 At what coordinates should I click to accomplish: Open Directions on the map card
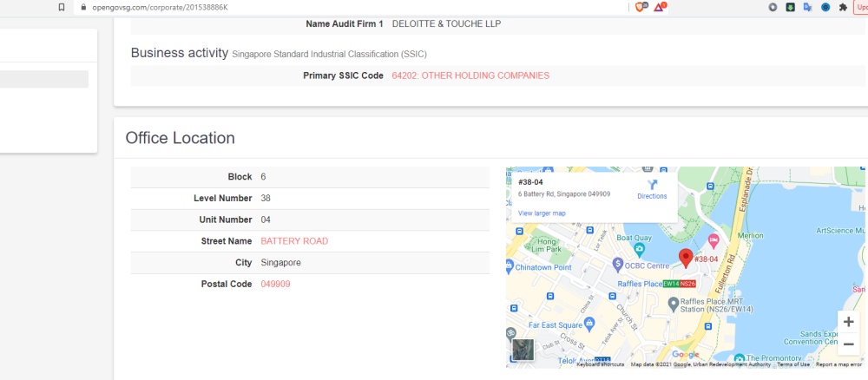coord(652,189)
